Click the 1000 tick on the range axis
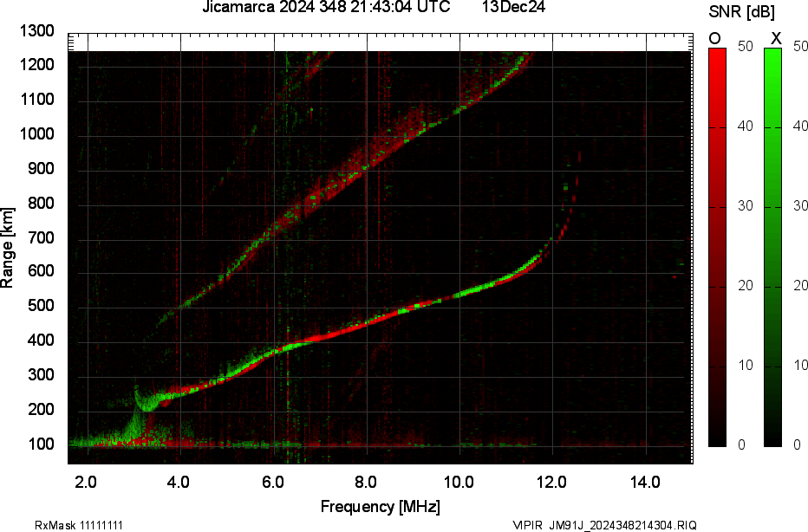Viewport: 808px width, 532px height. (36, 134)
